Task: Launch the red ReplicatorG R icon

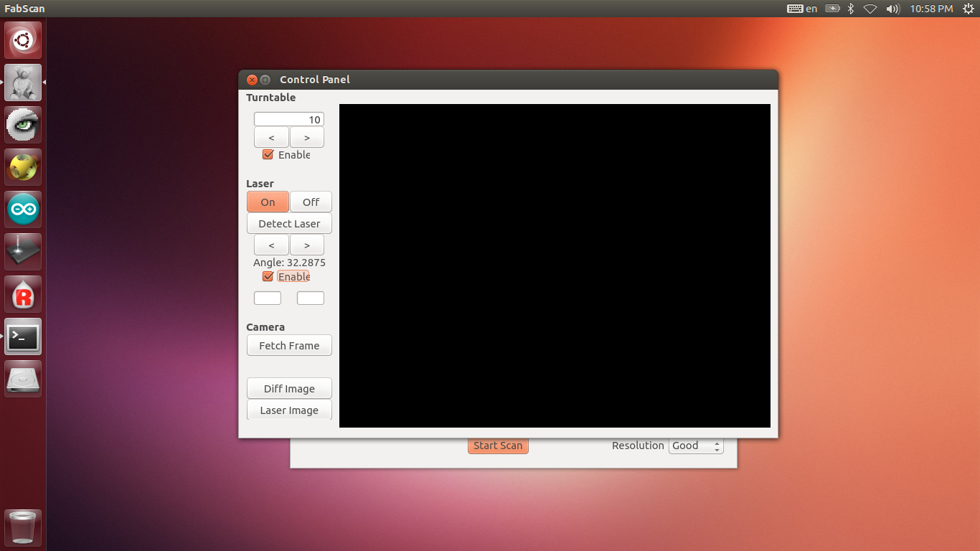Action: pyautogui.click(x=23, y=294)
